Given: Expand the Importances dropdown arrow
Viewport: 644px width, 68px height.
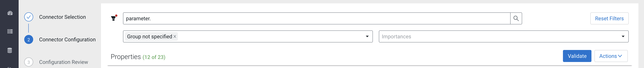Looking at the screenshot, I should (x=623, y=36).
